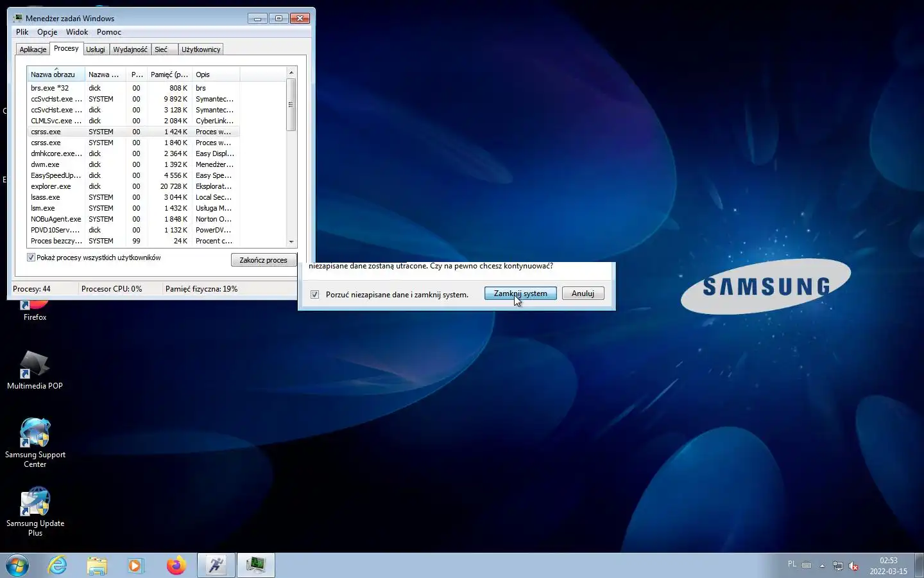Select the dmhkcore.exe process
This screenshot has width=924, height=578.
pos(133,153)
